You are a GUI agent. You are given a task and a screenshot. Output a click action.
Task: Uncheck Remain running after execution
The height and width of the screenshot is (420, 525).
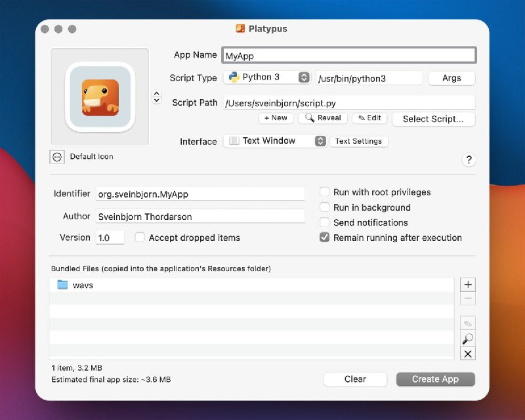point(324,238)
